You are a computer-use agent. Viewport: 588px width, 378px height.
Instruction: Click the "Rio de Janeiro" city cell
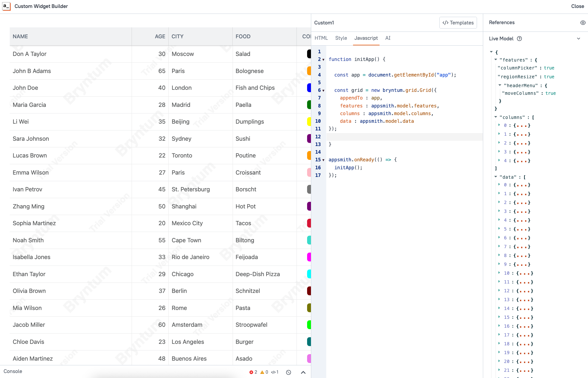[x=201, y=257]
